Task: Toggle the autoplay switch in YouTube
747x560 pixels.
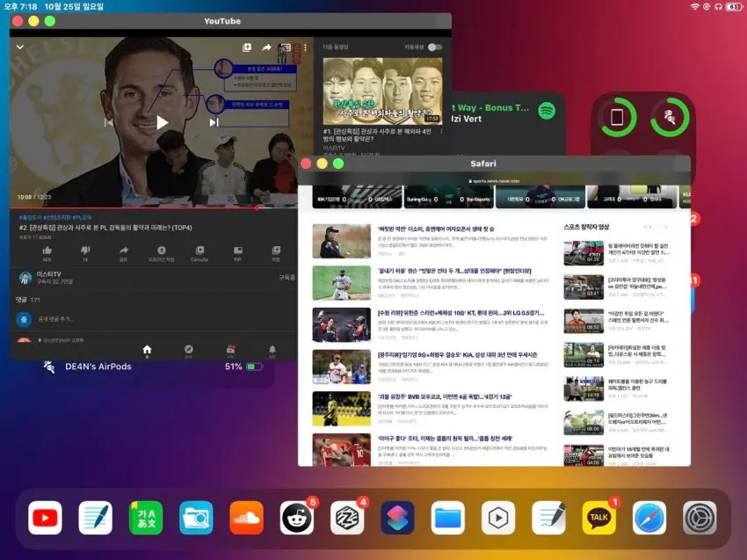Action: tap(434, 47)
